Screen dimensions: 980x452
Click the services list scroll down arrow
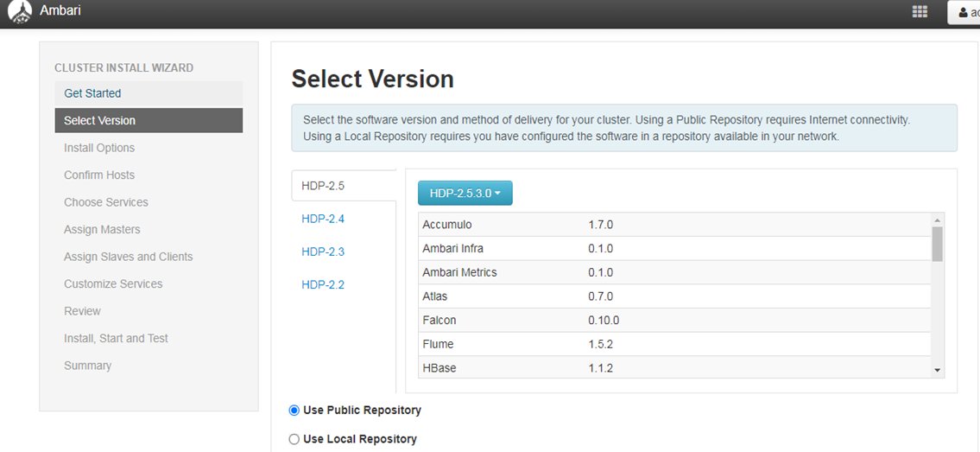pos(937,370)
